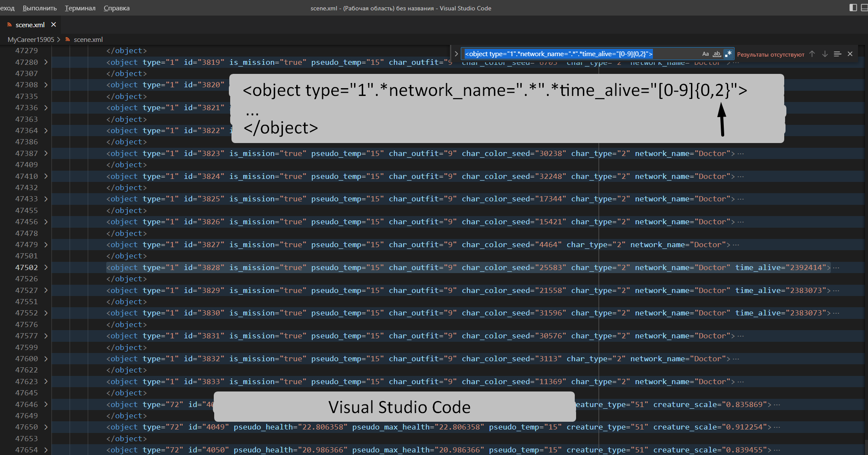Viewport: 868px width, 455px height.
Task: Click the scene.xml file icon in breadcrumb
Action: [68, 39]
